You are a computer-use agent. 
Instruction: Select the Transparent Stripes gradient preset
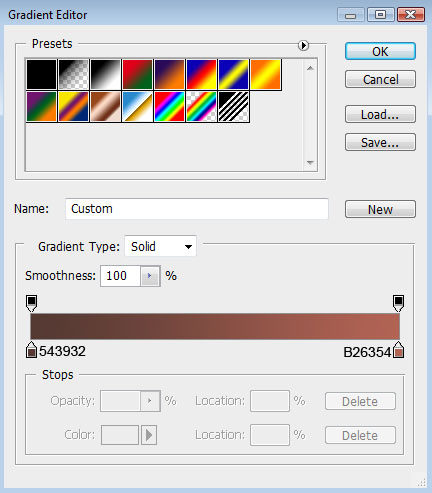pos(233,107)
